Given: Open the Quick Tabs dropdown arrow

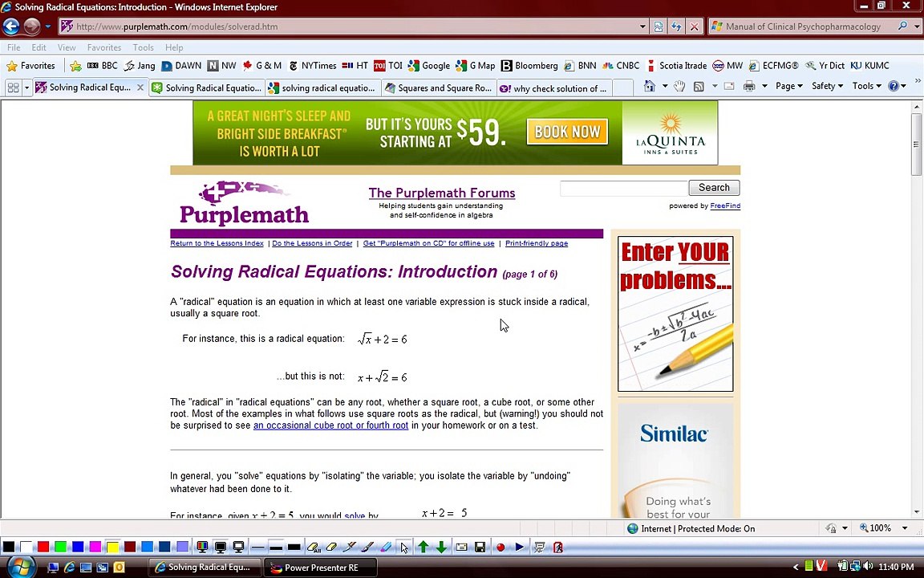Looking at the screenshot, I should coord(26,88).
